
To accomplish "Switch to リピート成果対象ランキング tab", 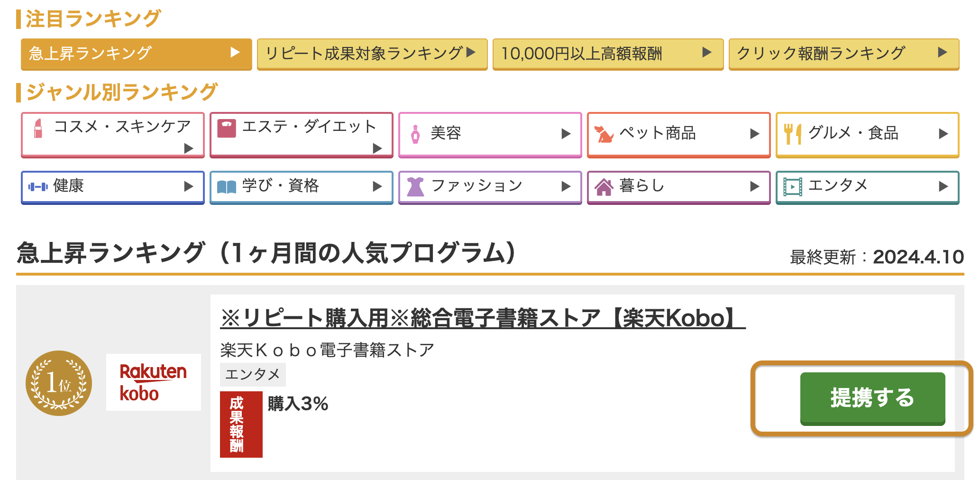I will [372, 54].
